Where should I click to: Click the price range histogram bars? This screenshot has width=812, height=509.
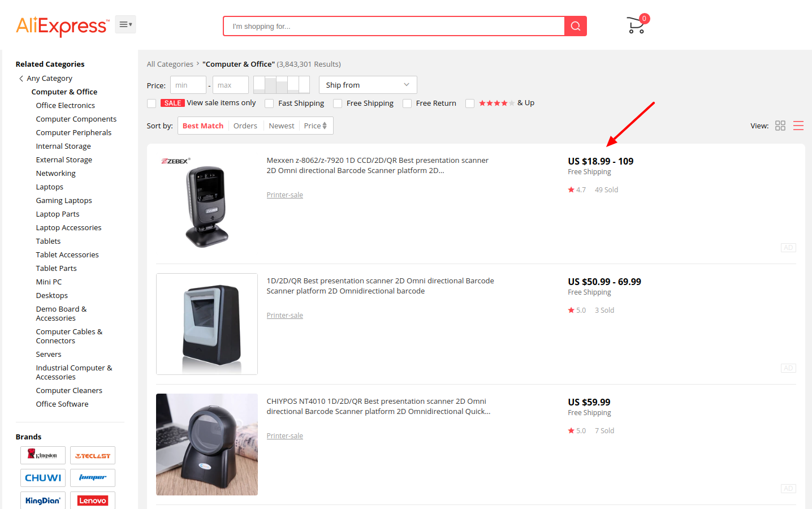(282, 85)
